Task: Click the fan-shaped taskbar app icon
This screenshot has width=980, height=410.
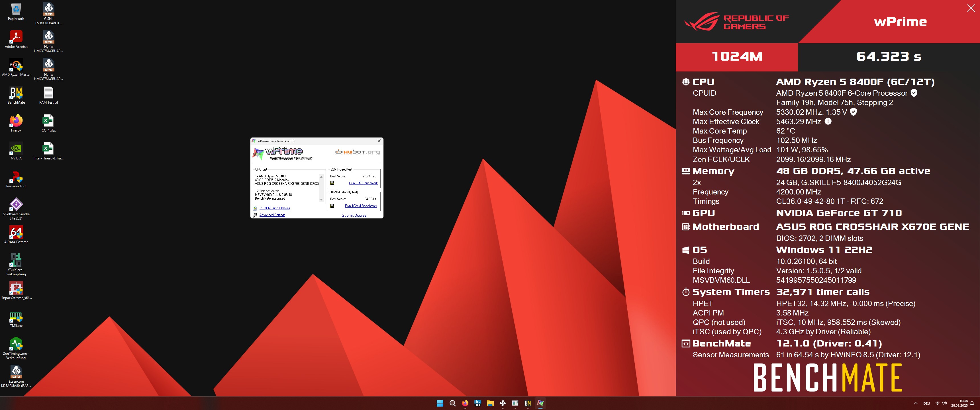Action: pos(503,403)
